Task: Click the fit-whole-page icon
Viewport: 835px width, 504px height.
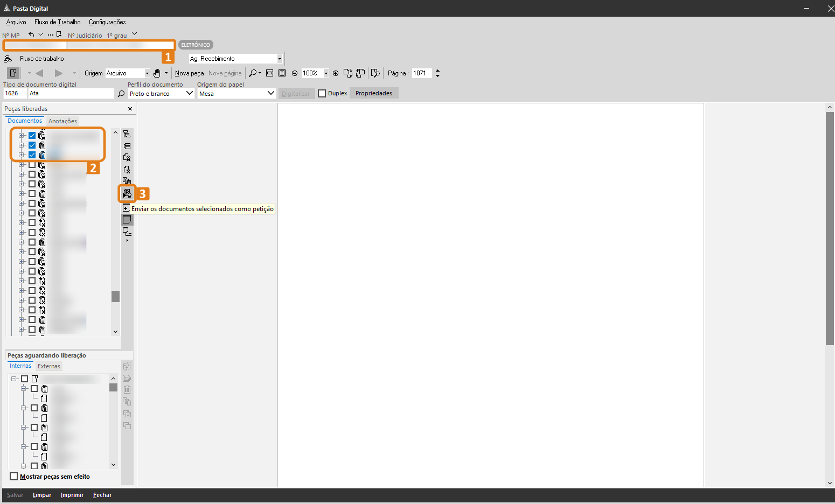Action: point(282,73)
